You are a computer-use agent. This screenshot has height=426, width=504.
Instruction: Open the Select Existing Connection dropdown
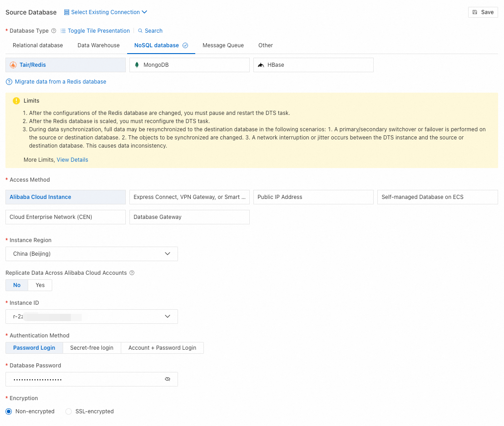coord(105,12)
